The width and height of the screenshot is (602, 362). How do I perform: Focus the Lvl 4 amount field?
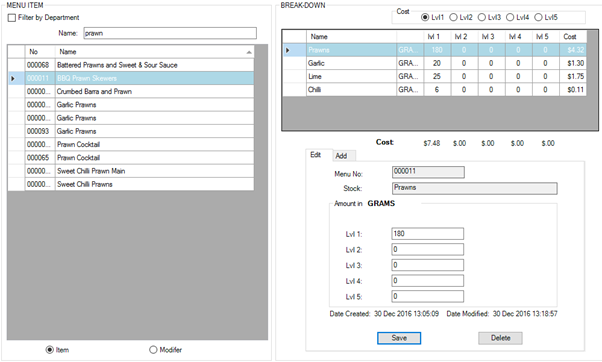pyautogui.click(x=427, y=281)
